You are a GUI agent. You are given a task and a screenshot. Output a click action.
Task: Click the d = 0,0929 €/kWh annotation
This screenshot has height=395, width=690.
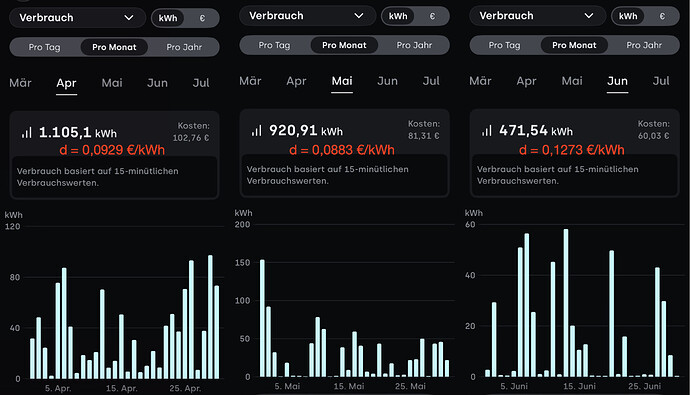pyautogui.click(x=112, y=150)
